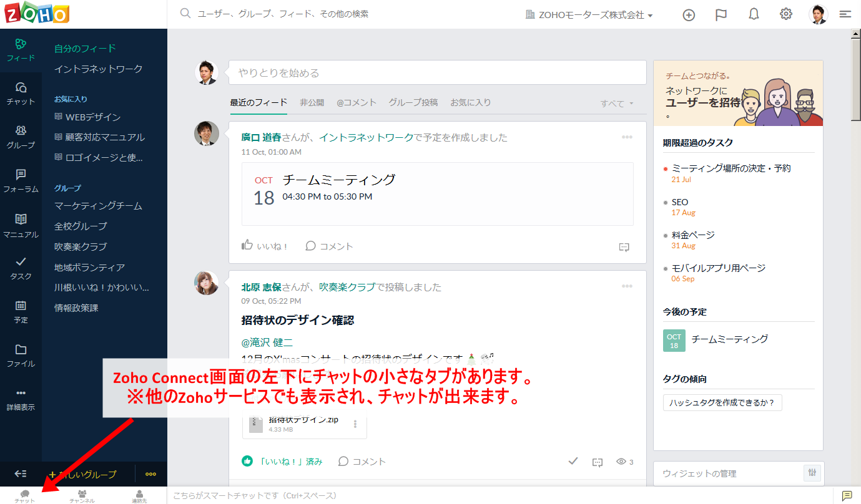861x504 pixels.
Task: Click the smart chat input bar
Action: pos(499,495)
